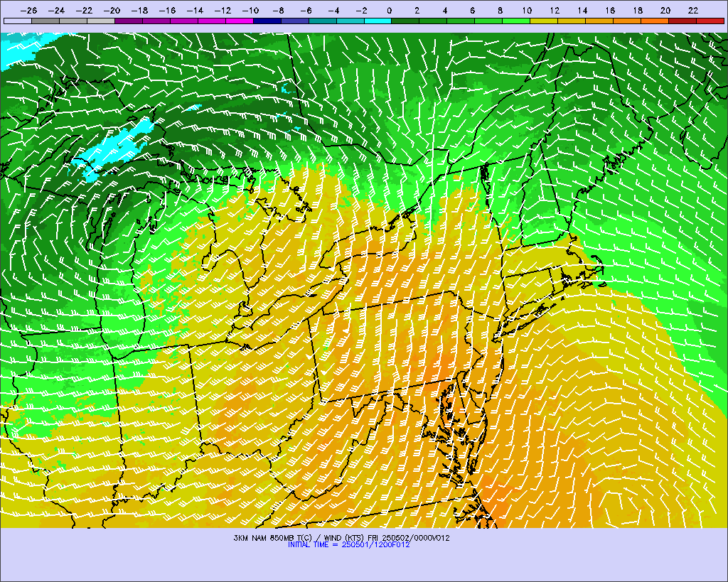Click the 0 legend label
This screenshot has height=582, width=728.
(x=389, y=11)
